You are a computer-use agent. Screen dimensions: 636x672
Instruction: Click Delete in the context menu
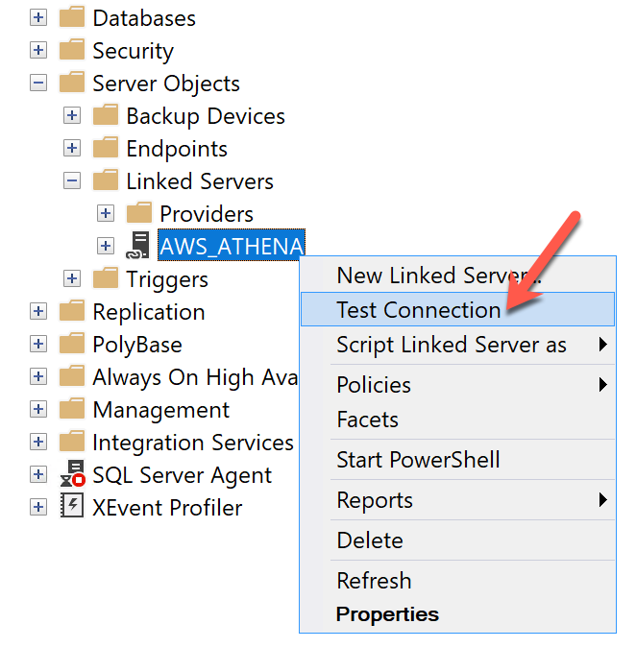(368, 540)
